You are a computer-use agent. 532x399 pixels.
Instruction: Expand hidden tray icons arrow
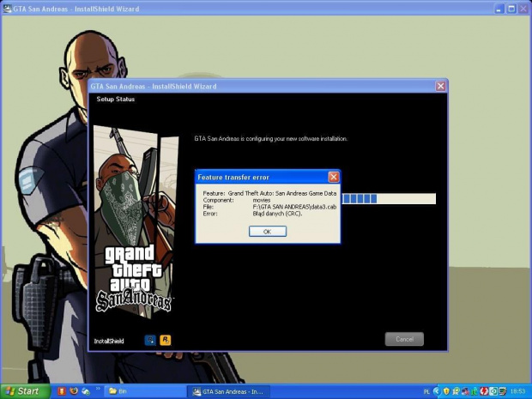437,391
